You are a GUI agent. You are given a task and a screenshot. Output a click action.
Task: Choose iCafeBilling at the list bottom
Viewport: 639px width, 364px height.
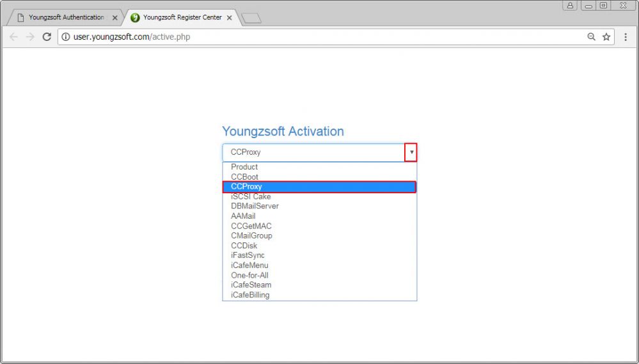pos(320,295)
